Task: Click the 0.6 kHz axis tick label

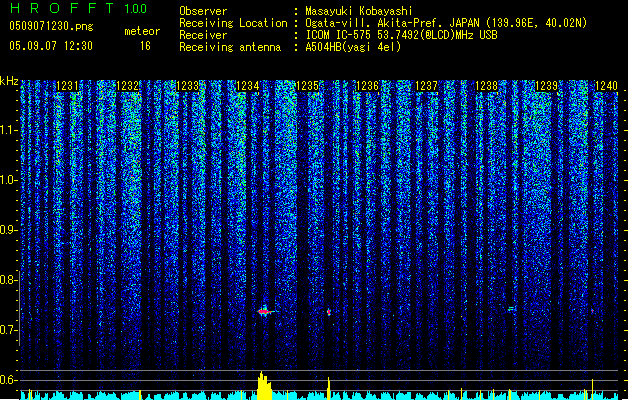Action: point(8,380)
